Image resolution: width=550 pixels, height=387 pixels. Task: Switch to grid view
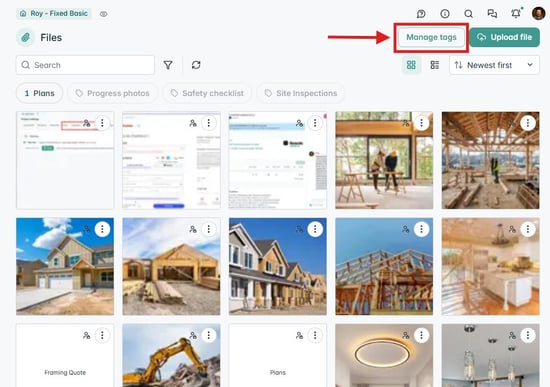click(x=411, y=65)
